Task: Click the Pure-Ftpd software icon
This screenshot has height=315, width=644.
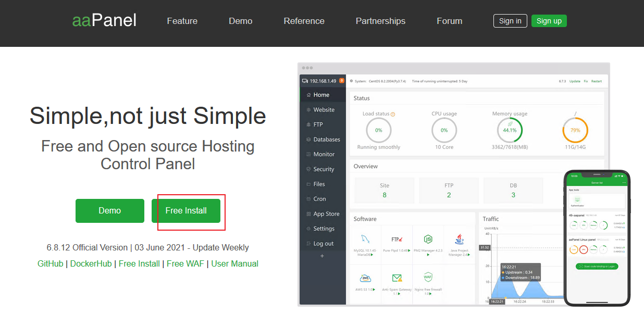Action: point(397,240)
